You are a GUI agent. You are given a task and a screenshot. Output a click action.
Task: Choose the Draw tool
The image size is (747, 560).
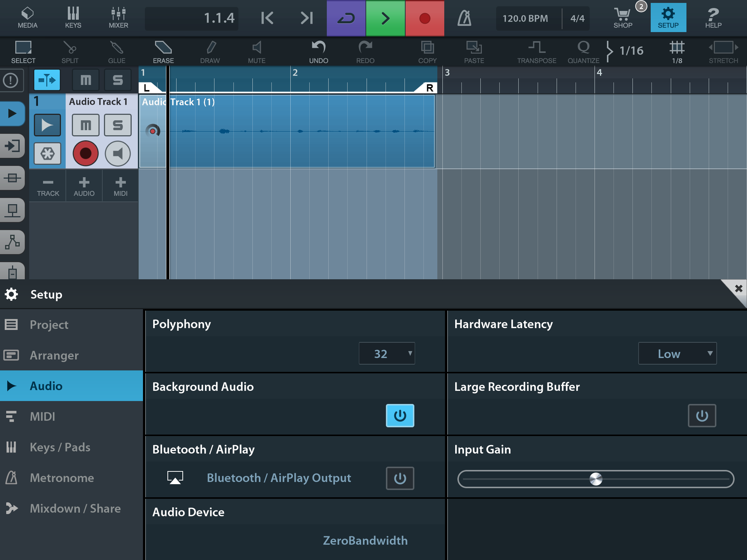coord(210,51)
